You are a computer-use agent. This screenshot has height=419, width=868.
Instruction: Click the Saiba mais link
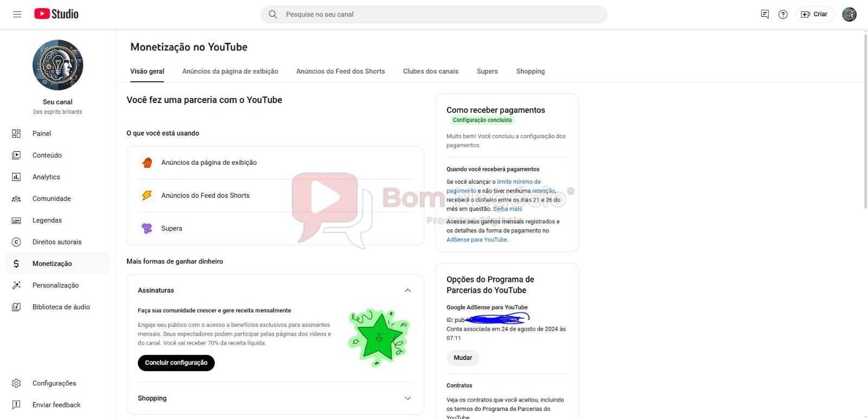click(x=507, y=209)
